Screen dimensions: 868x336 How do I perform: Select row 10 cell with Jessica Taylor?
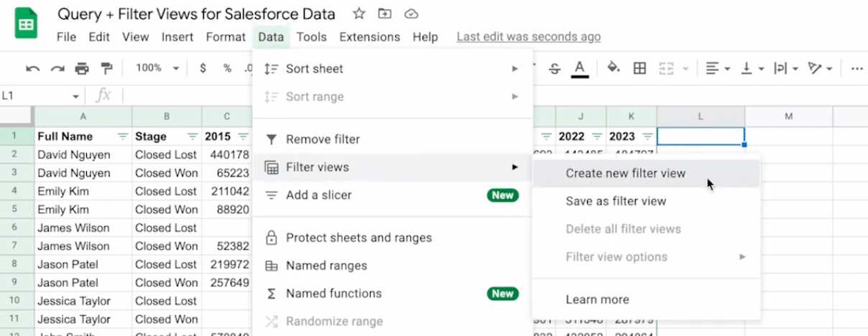tap(83, 301)
